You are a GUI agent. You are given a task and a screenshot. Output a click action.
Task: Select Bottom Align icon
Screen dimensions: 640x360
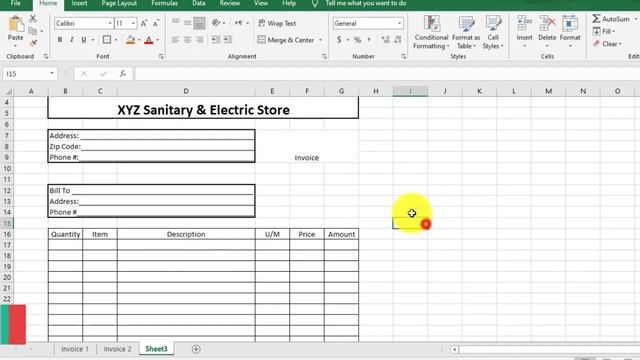[199, 23]
